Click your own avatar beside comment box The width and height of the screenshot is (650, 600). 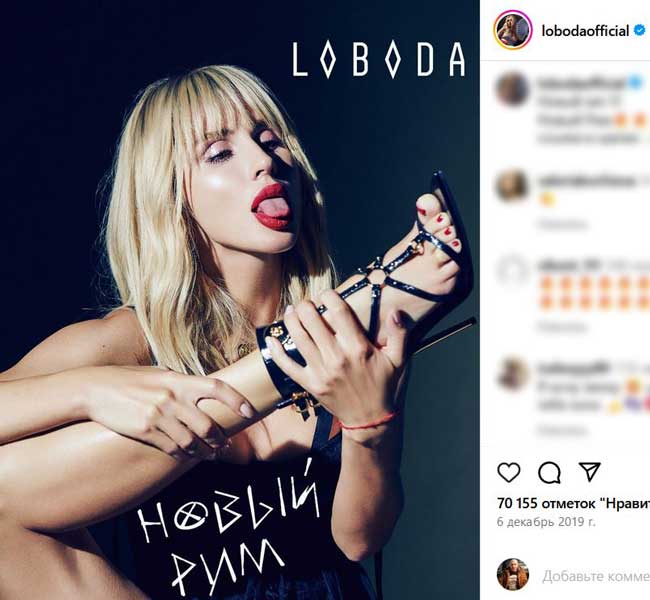(513, 574)
